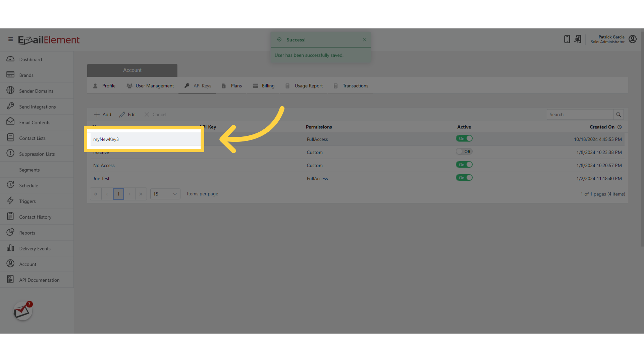Screen dimensions: 644x362
Task: Sort by Created On column header
Action: pos(602,127)
